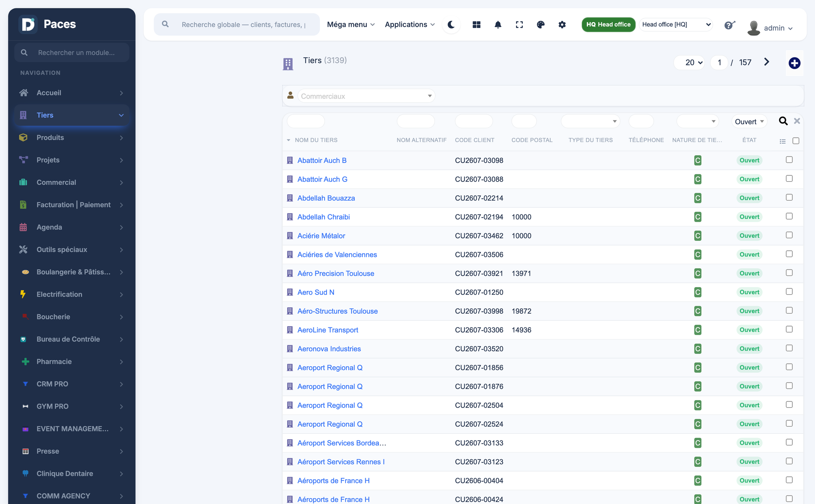Click the Clinique Dentaire tooth icon
Image resolution: width=815 pixels, height=504 pixels.
click(26, 473)
